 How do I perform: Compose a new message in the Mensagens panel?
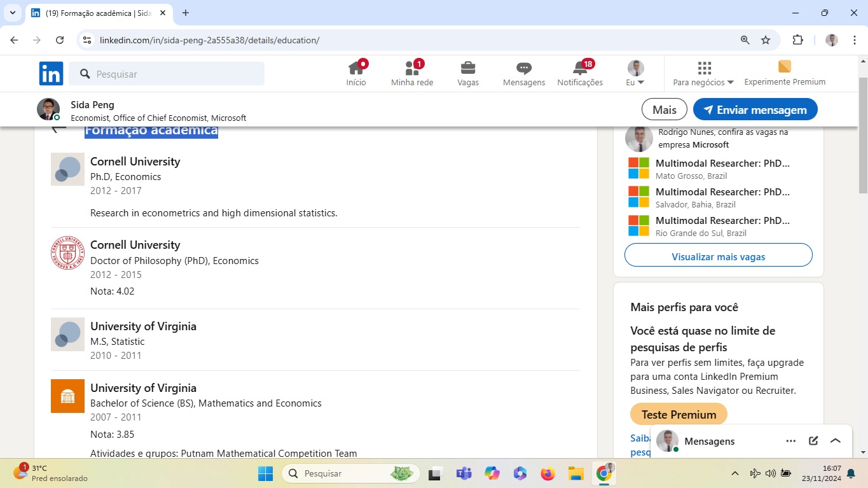(813, 441)
